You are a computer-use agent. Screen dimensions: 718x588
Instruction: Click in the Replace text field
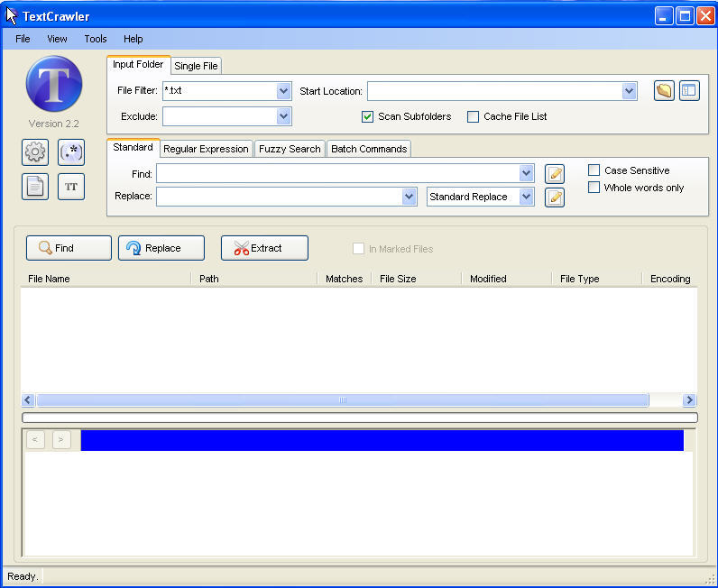tap(280, 197)
